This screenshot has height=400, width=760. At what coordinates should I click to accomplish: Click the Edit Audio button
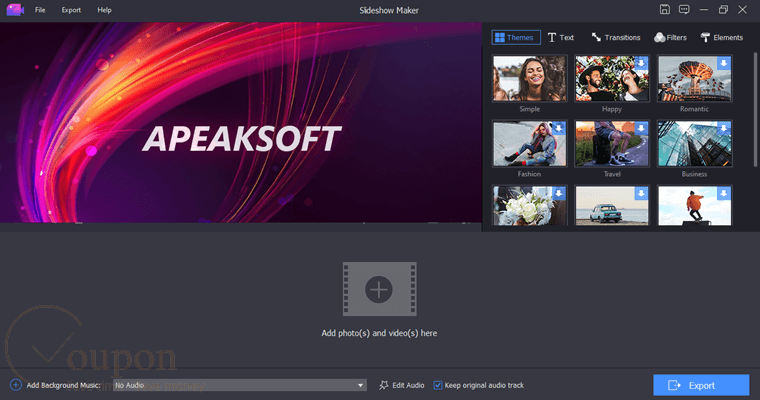(402, 385)
